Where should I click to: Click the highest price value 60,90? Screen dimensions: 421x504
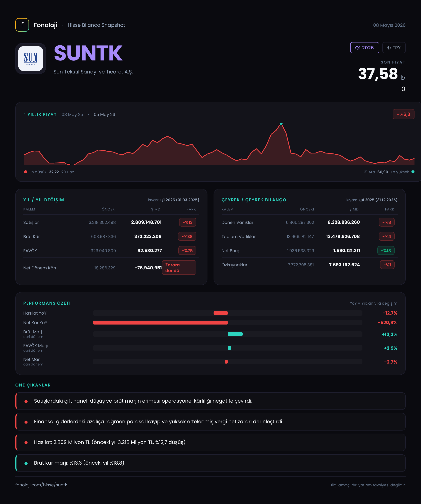pyautogui.click(x=383, y=172)
